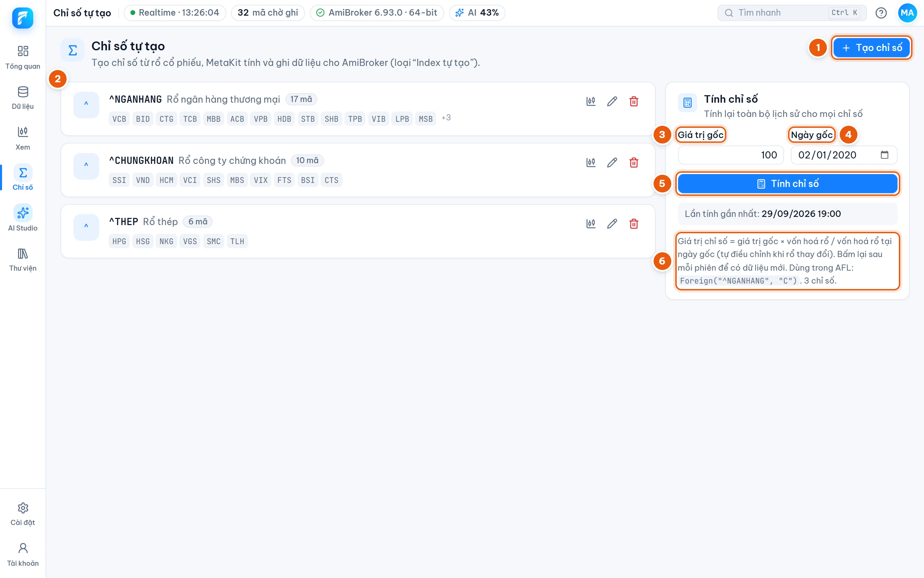Screen dimensions: 924x578
Task: Click AmiBroker 6.93.0 status pill
Action: 377,13
